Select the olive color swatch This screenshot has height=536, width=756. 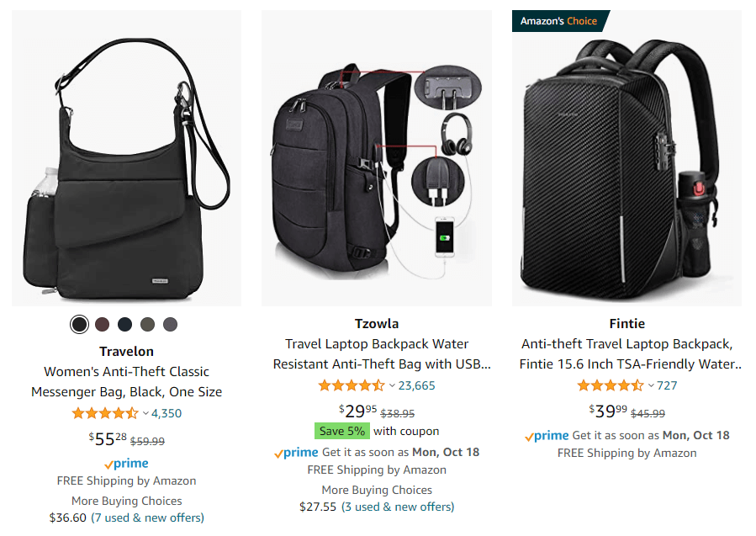tap(146, 324)
